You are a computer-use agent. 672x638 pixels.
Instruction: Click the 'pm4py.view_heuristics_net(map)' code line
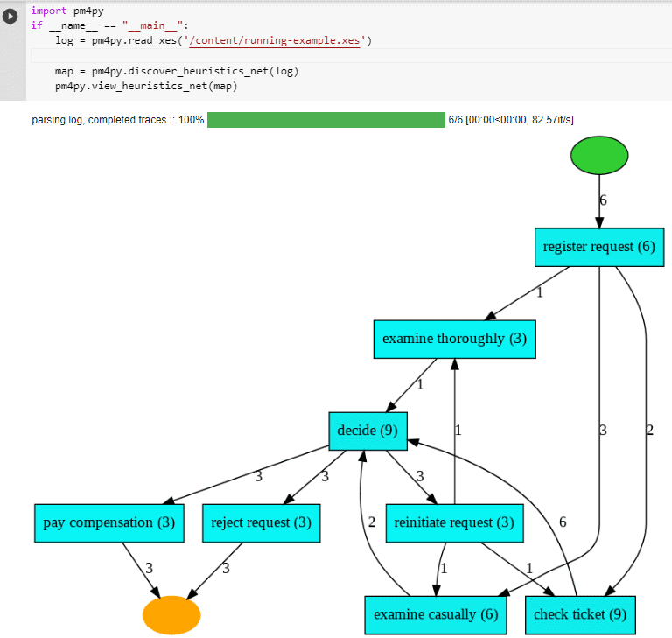coord(146,86)
